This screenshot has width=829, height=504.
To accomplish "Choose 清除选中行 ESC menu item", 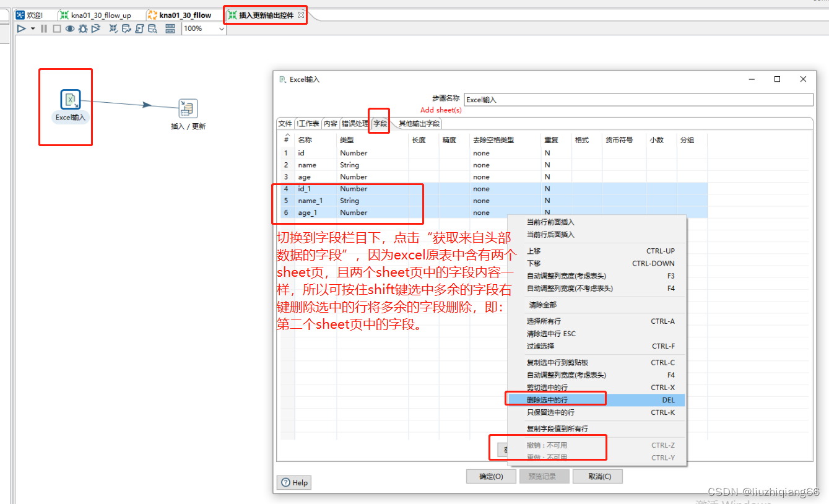I will (596, 334).
